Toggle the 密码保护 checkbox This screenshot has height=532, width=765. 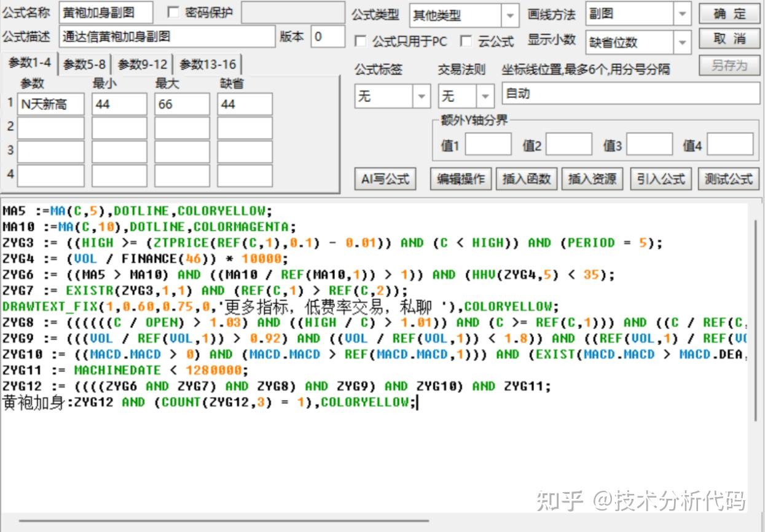(173, 12)
